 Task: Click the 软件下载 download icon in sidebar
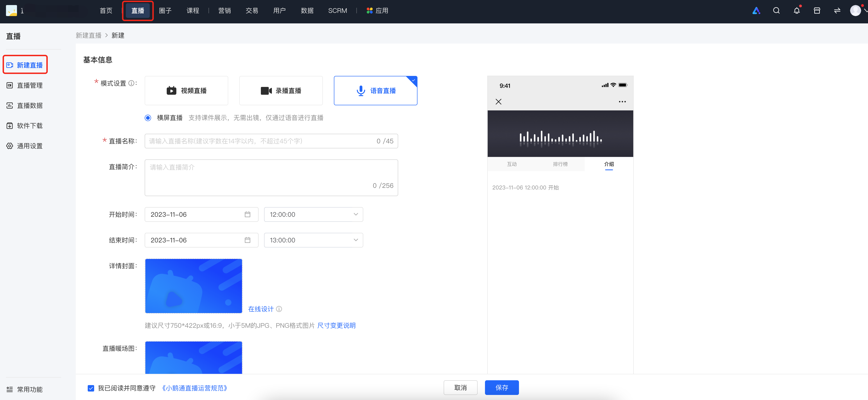click(10, 126)
